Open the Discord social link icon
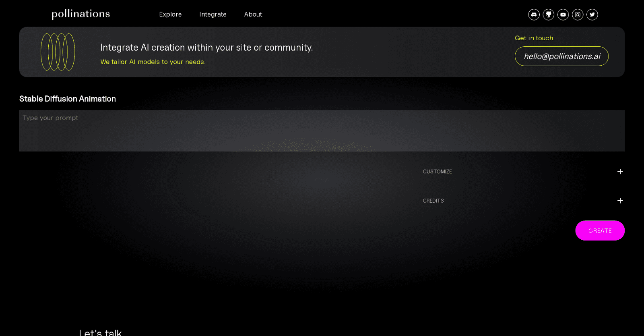Screen dimensions: 644x336 point(534,15)
